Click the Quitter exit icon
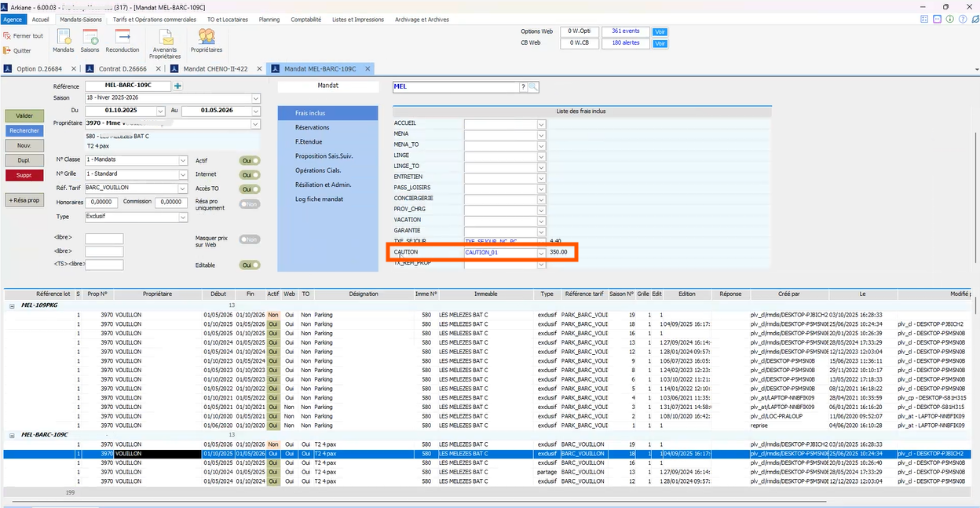Image resolution: width=980 pixels, height=508 pixels. pos(8,51)
